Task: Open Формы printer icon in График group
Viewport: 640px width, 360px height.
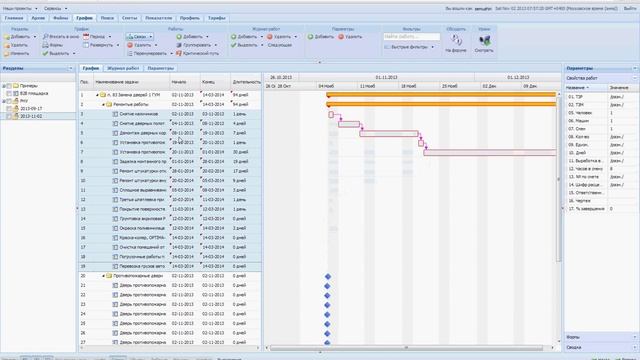Action: (x=45, y=45)
